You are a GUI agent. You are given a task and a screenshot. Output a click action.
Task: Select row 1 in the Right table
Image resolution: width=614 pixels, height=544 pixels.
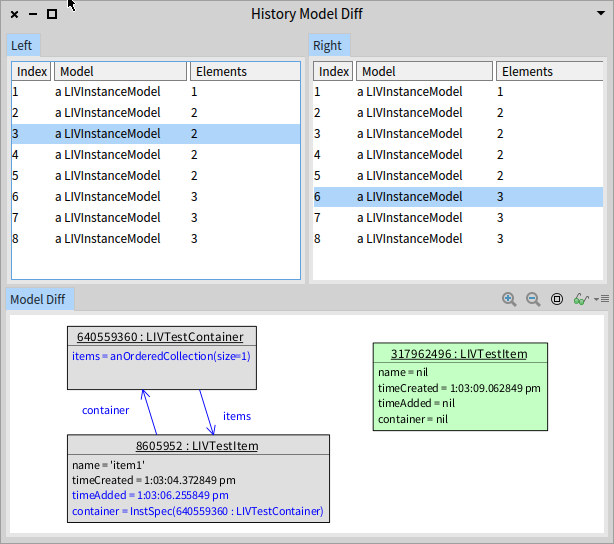pos(458,92)
